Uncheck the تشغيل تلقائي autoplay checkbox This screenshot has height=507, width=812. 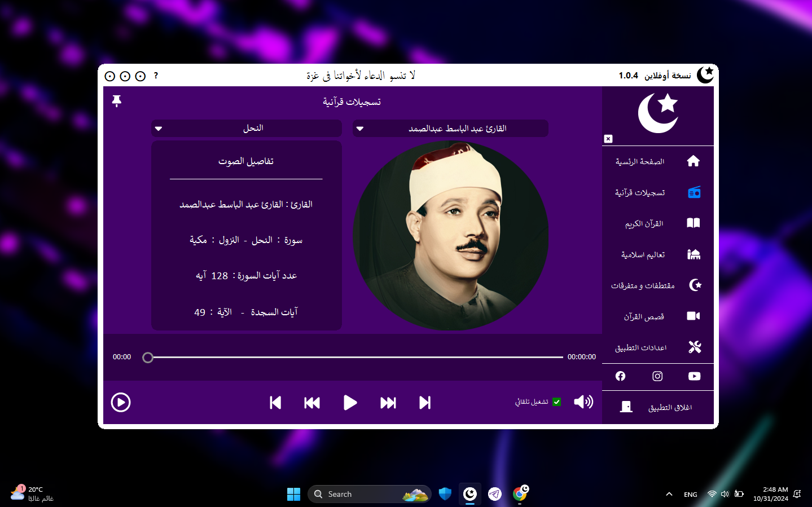pos(556,402)
